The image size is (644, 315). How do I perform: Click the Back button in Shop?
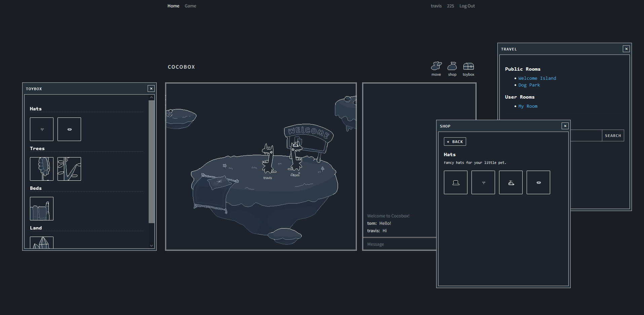point(455,142)
